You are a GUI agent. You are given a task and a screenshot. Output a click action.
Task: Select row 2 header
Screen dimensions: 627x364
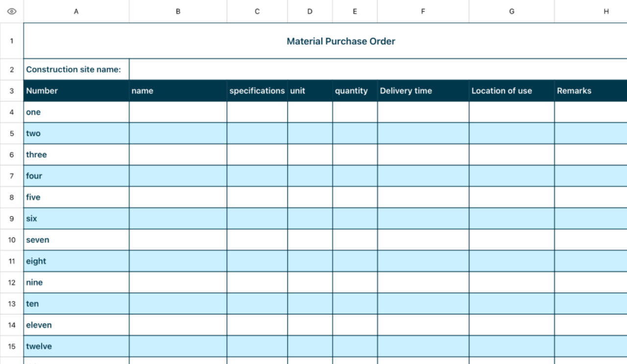click(x=12, y=70)
